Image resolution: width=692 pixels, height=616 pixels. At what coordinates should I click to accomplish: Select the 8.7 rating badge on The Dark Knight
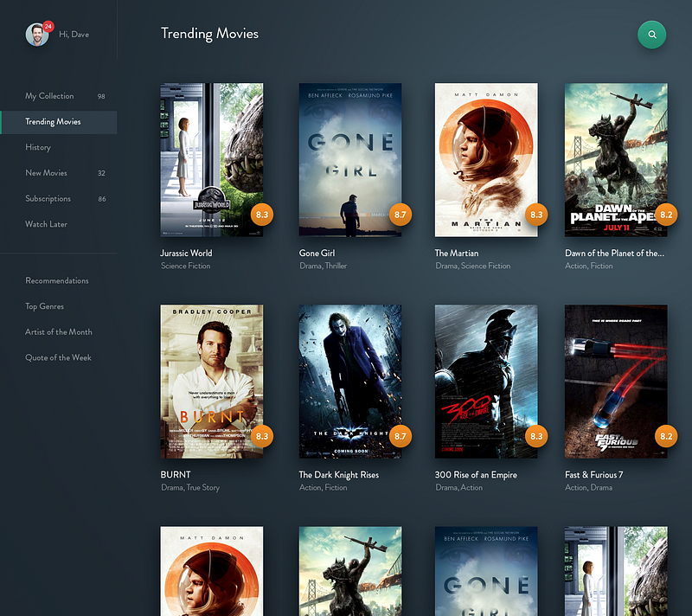coord(400,436)
